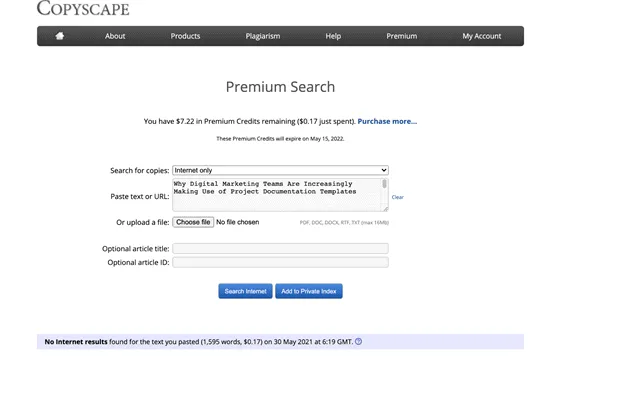
Task: Go to the home icon in navigation bar
Action: click(x=60, y=36)
